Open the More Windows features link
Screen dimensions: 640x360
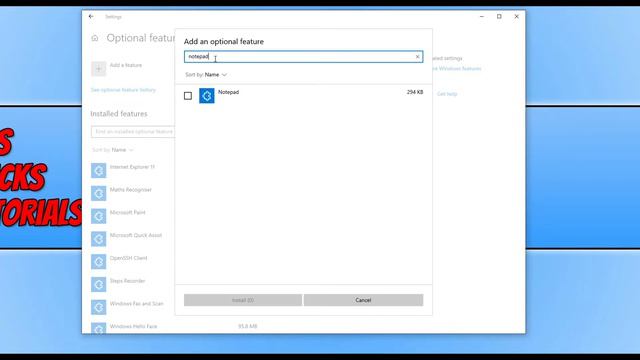[457, 69]
